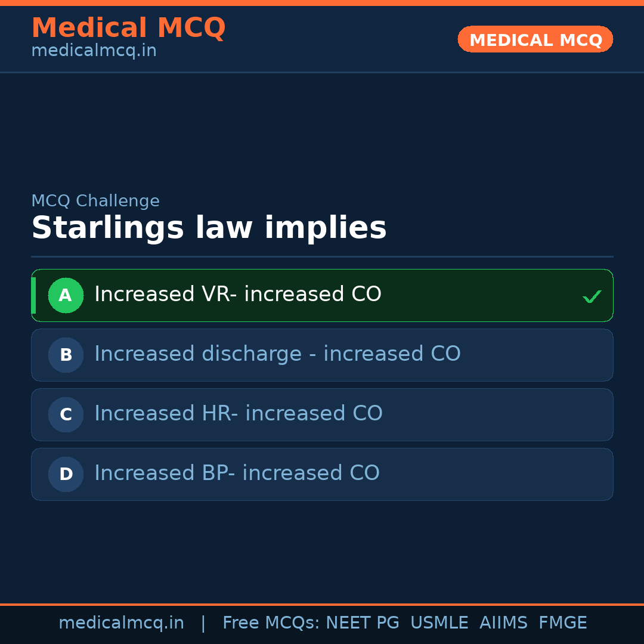
Task: Click 'Free MCQs:' footer label
Action: click(x=271, y=623)
